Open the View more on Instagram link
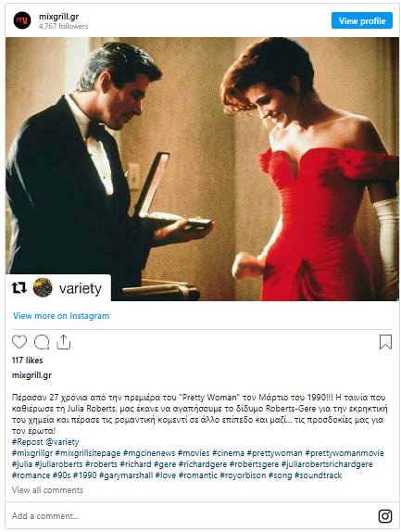This screenshot has height=532, width=401. [x=61, y=316]
